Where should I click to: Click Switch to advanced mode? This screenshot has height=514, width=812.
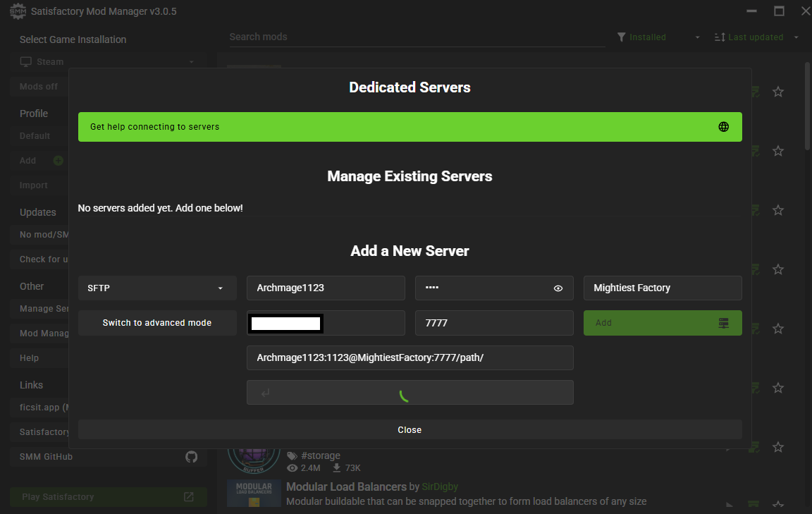click(x=157, y=323)
